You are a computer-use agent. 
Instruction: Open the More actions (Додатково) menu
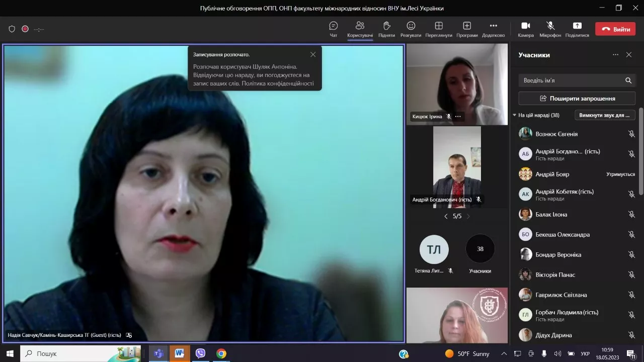(493, 29)
